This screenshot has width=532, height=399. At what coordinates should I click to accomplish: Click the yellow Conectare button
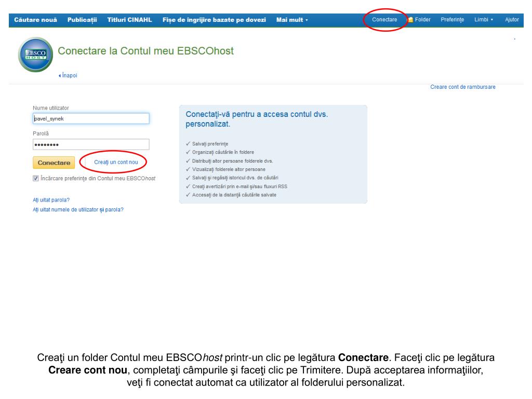coord(54,163)
